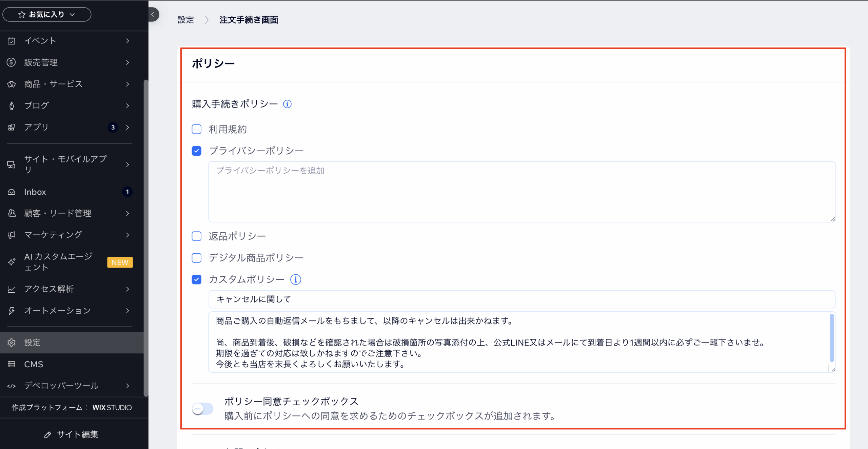
Task: Click the Inbox envelope icon in sidebar
Action: (12, 192)
